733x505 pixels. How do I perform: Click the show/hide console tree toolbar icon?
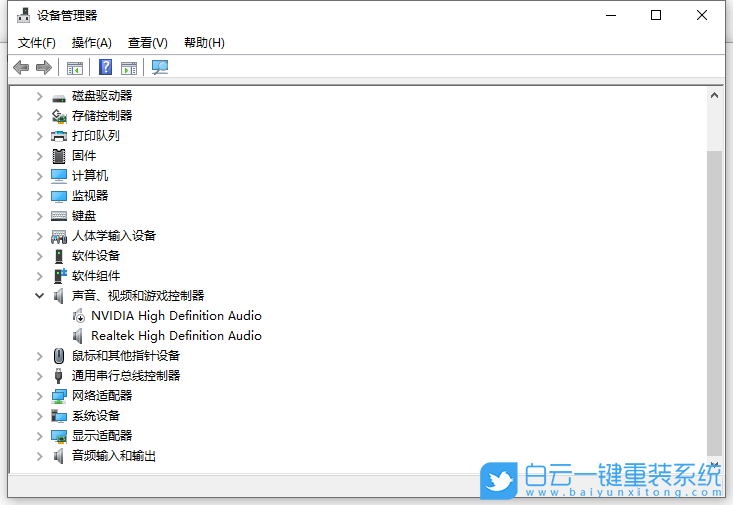tap(75, 68)
